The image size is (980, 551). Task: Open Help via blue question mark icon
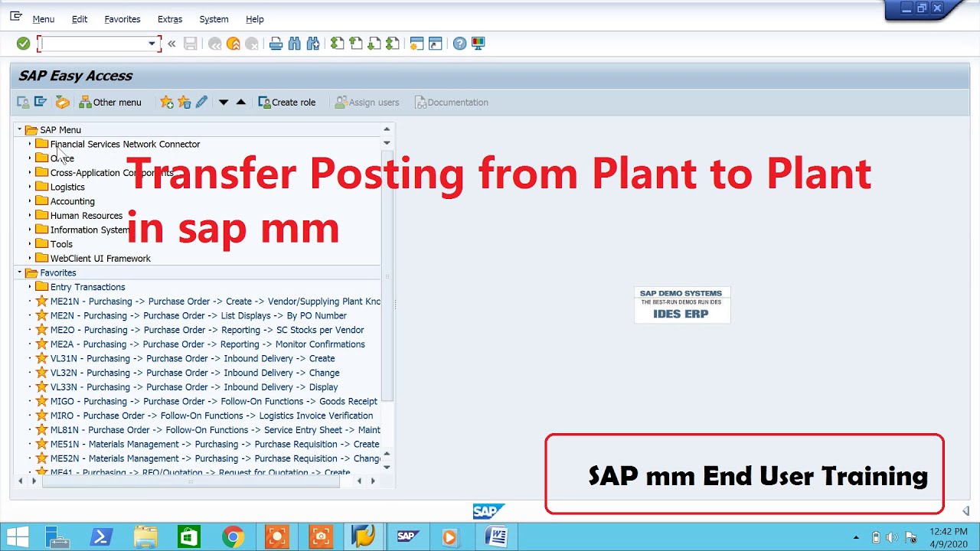(459, 44)
